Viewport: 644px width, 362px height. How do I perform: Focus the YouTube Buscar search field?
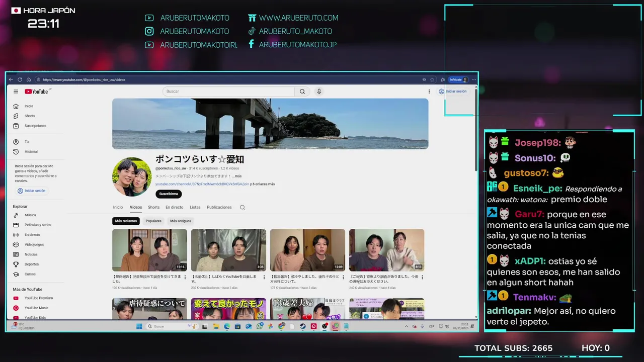pyautogui.click(x=229, y=92)
